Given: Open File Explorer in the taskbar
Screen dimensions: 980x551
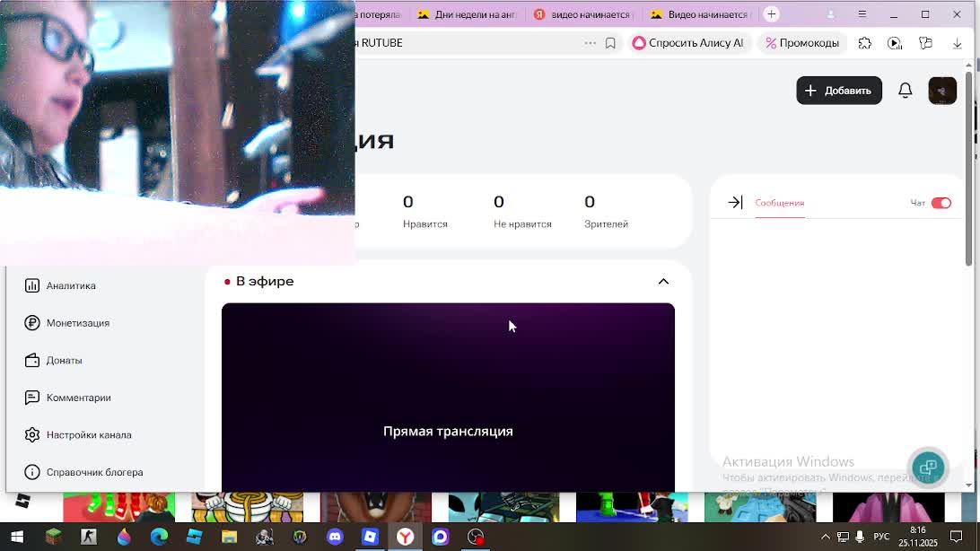Looking at the screenshot, I should [230, 537].
